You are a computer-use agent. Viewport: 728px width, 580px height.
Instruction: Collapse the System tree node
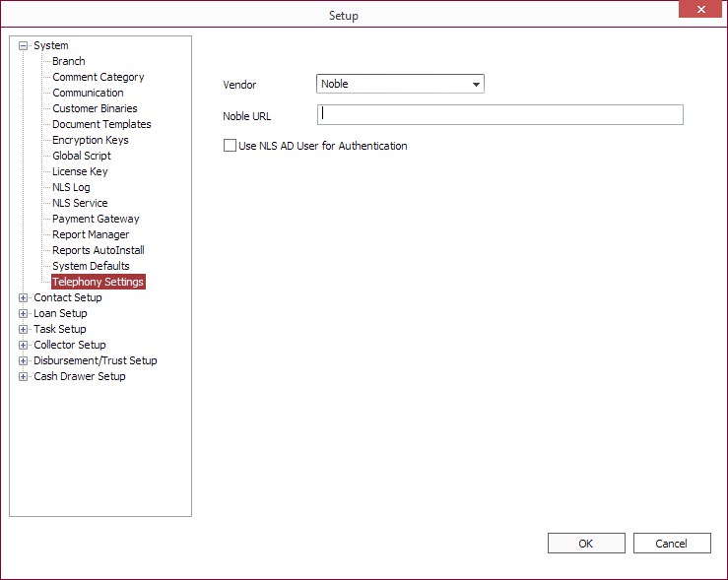pos(23,45)
